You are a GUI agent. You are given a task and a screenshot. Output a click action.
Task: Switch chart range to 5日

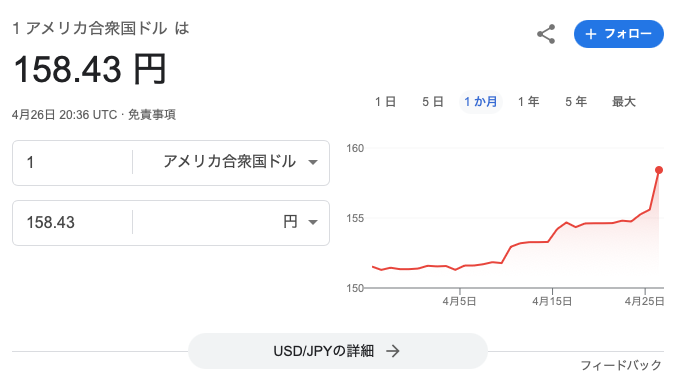pos(433,102)
